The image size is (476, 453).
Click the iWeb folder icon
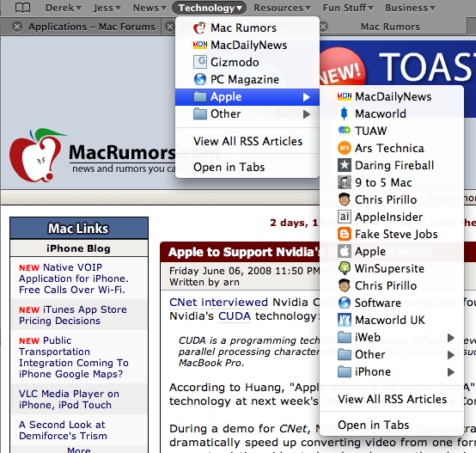pyautogui.click(x=345, y=337)
